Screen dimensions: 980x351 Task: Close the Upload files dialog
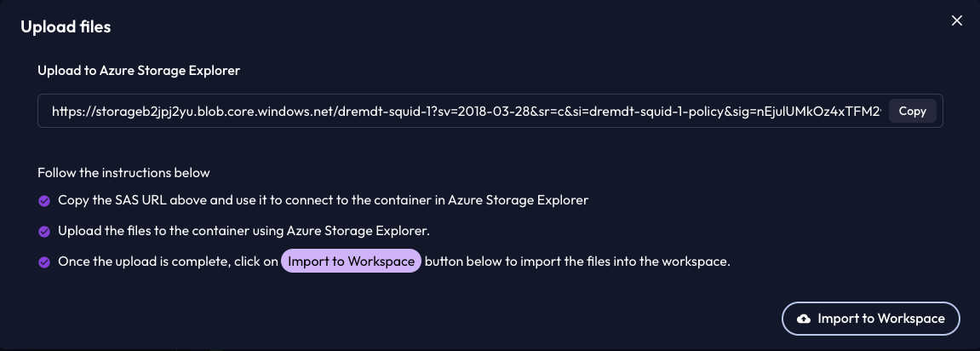coord(956,20)
